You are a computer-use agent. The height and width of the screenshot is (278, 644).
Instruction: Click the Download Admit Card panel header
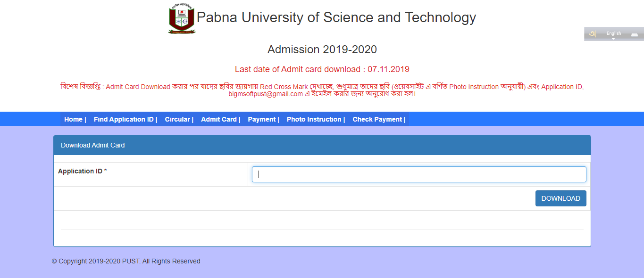coord(92,145)
